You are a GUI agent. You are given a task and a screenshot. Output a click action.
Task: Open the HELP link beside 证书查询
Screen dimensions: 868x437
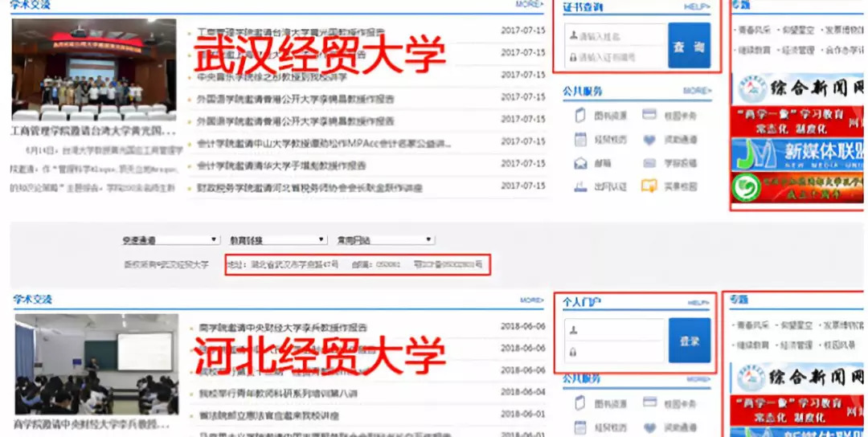[x=697, y=6]
